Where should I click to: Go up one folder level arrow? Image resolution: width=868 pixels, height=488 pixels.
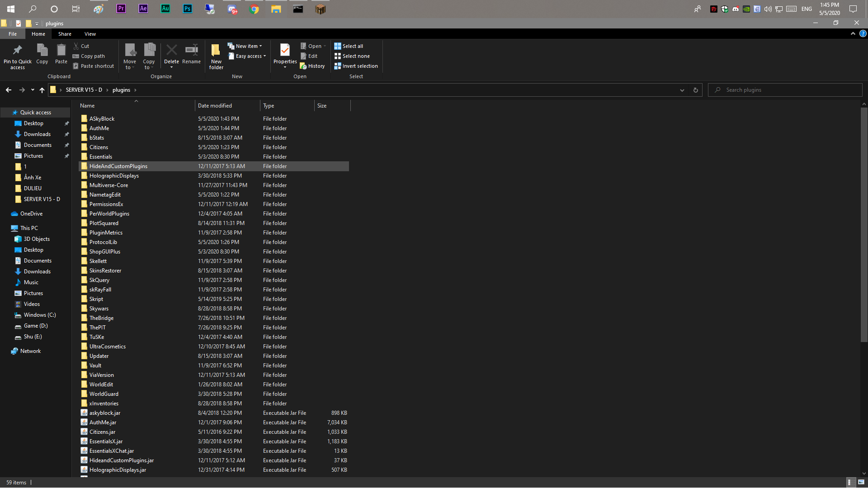pos(42,90)
